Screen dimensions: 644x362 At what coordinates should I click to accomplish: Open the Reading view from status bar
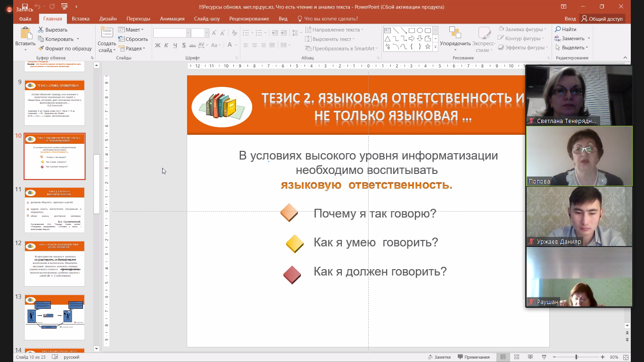pos(531,357)
